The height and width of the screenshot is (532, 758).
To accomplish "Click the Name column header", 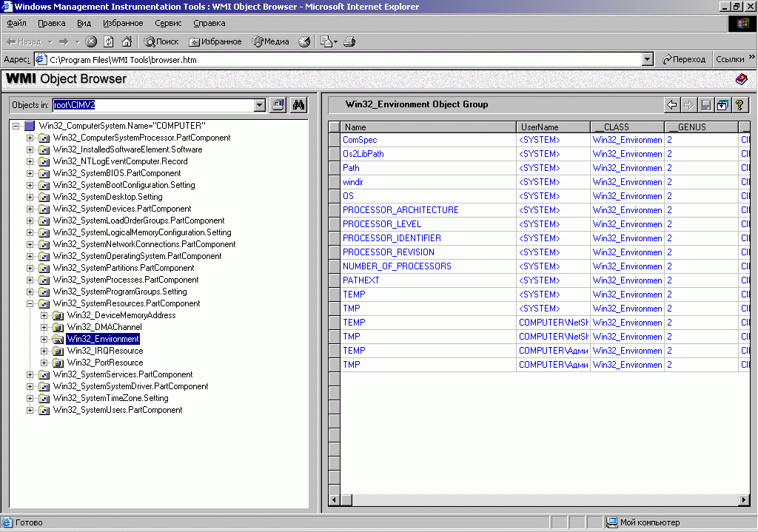I will pos(429,127).
